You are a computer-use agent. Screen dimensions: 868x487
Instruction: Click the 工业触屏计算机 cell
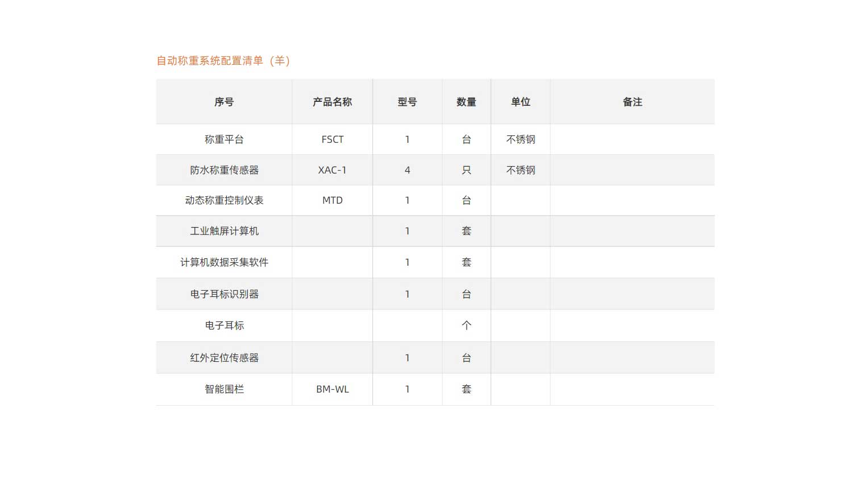pos(224,231)
